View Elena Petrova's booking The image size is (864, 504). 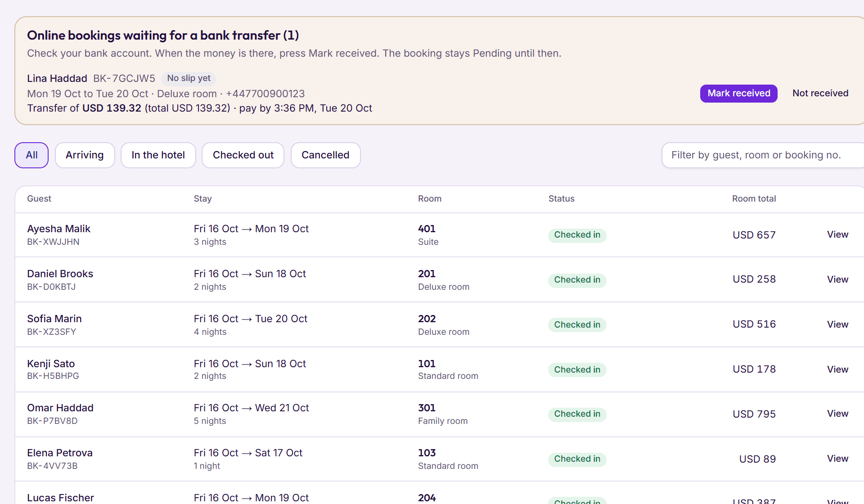837,459
